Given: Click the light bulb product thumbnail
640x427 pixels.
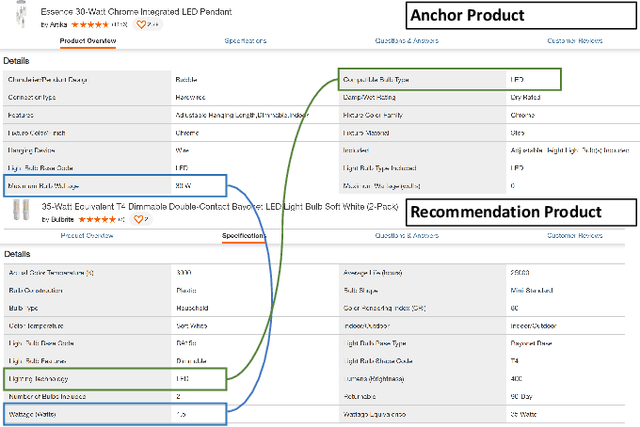Looking at the screenshot, I should (18, 210).
